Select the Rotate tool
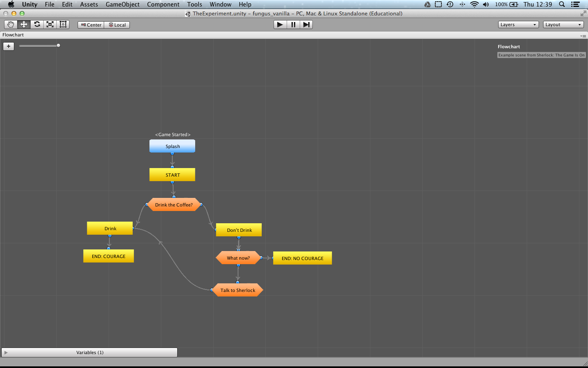This screenshot has height=368, width=588. (37, 25)
